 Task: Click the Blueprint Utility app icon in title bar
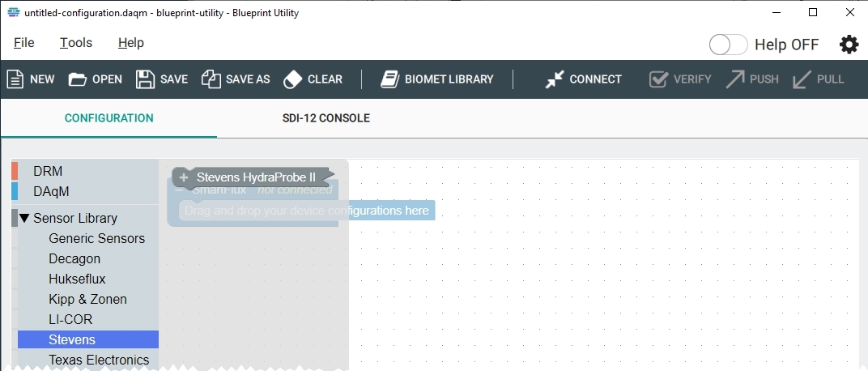pos(14,13)
